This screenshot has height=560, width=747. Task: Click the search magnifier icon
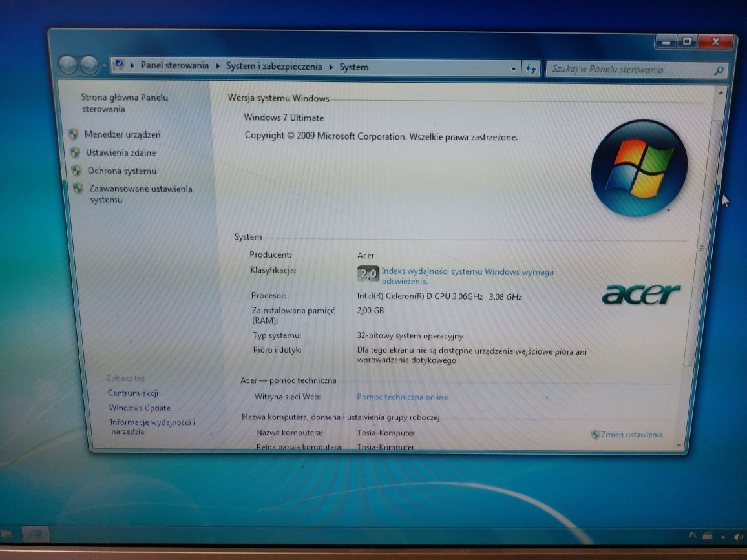(719, 70)
